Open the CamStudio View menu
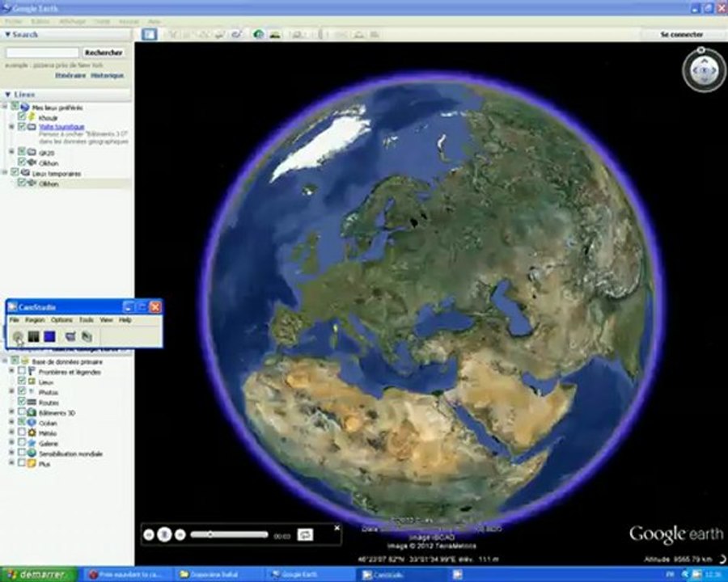The image size is (728, 582). pyautogui.click(x=106, y=320)
